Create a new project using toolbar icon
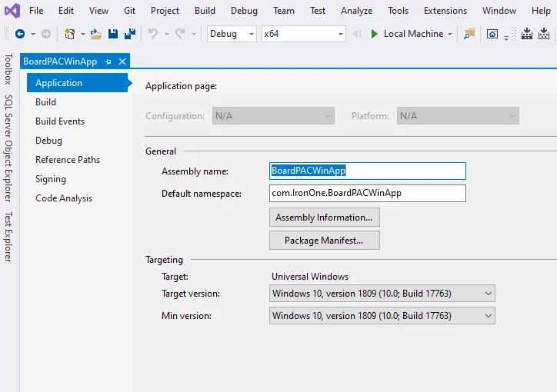This screenshot has height=392, width=557. 69,34
